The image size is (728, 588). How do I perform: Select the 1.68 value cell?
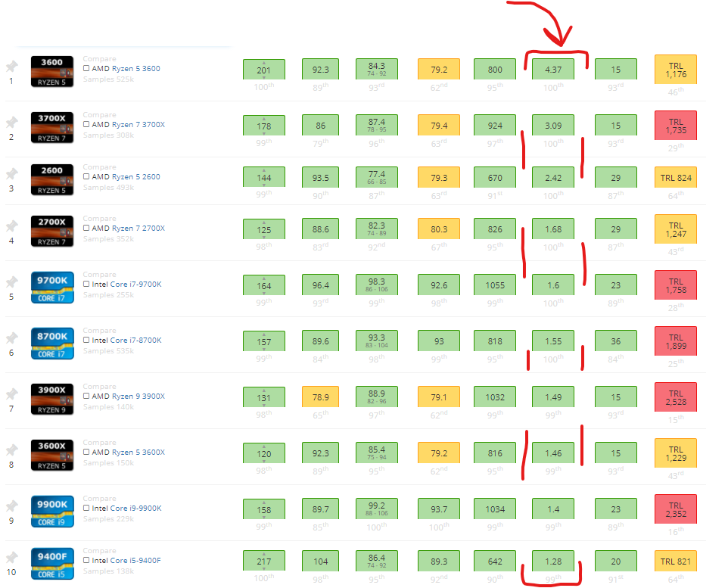553,229
